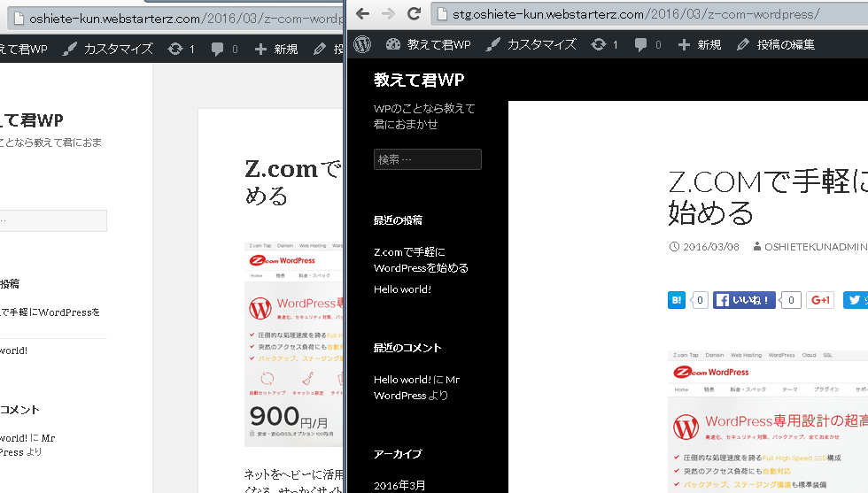Open 教えて君WP dashboard menu in right admin bar
Screen dimensions: 868x493
pyautogui.click(x=429, y=44)
